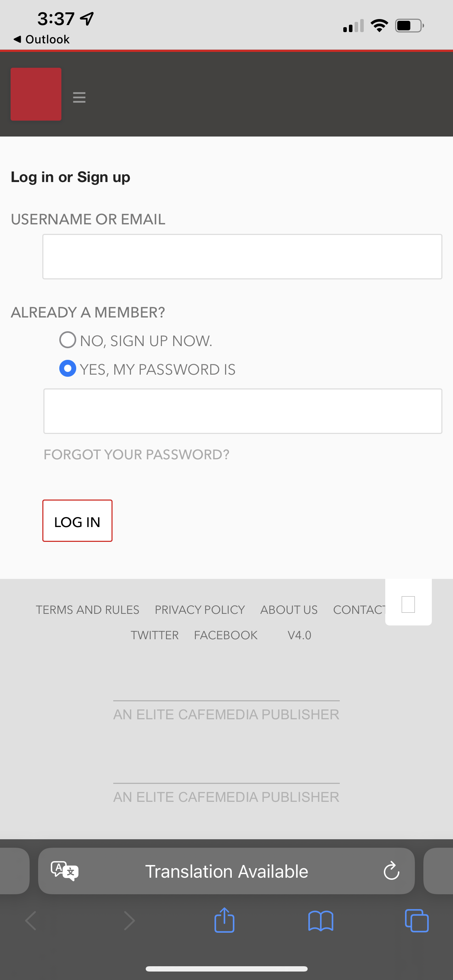Click the Forgot Your Password link
Image resolution: width=453 pixels, height=980 pixels.
tap(137, 454)
